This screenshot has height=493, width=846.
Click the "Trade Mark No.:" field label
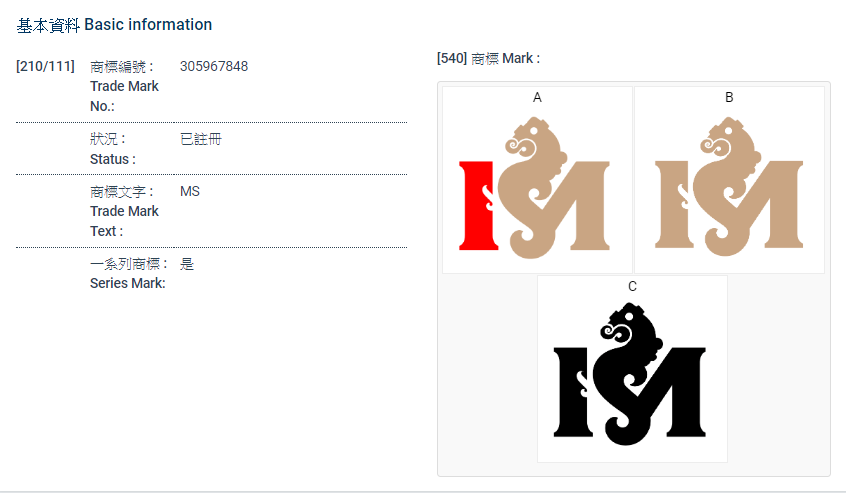124,86
